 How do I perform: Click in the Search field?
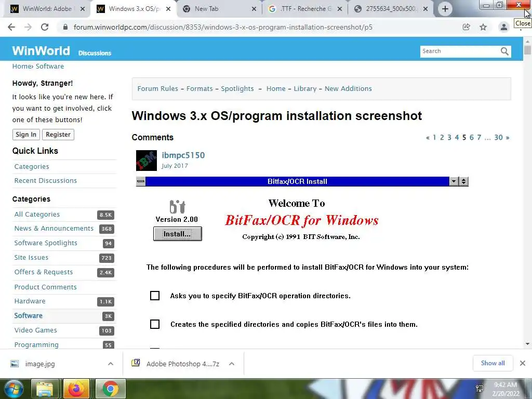pyautogui.click(x=460, y=51)
